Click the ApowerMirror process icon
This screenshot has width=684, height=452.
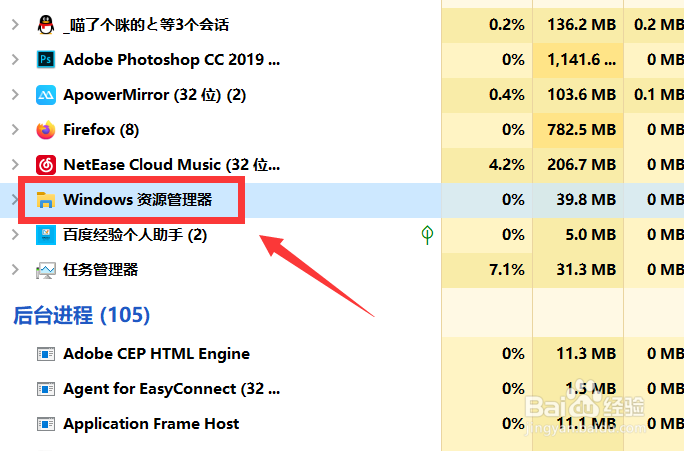(x=45, y=95)
